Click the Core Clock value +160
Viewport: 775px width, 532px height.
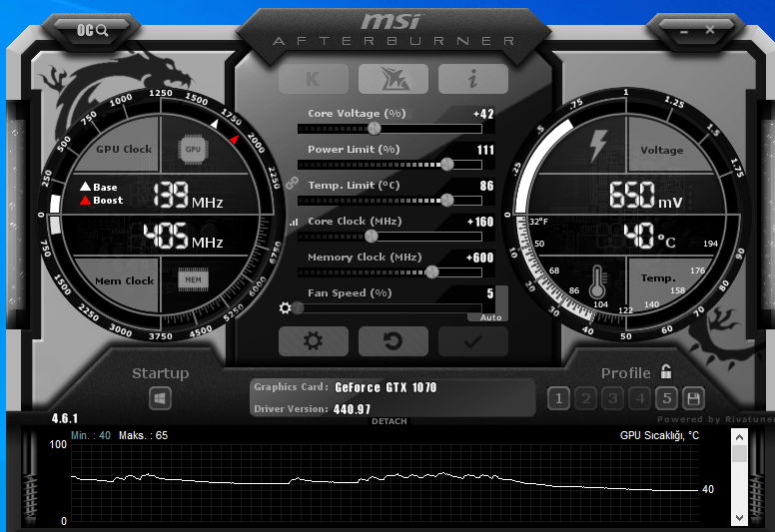pos(480,222)
